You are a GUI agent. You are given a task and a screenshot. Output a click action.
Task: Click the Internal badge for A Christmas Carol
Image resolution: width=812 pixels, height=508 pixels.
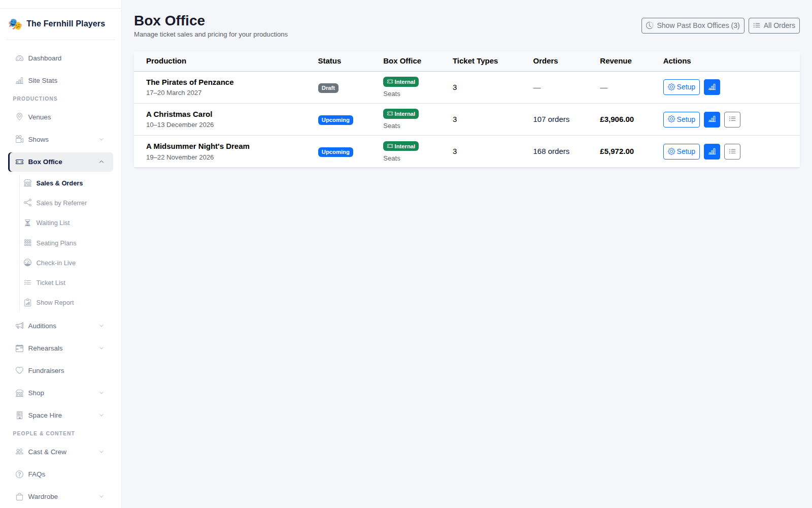[x=401, y=114]
